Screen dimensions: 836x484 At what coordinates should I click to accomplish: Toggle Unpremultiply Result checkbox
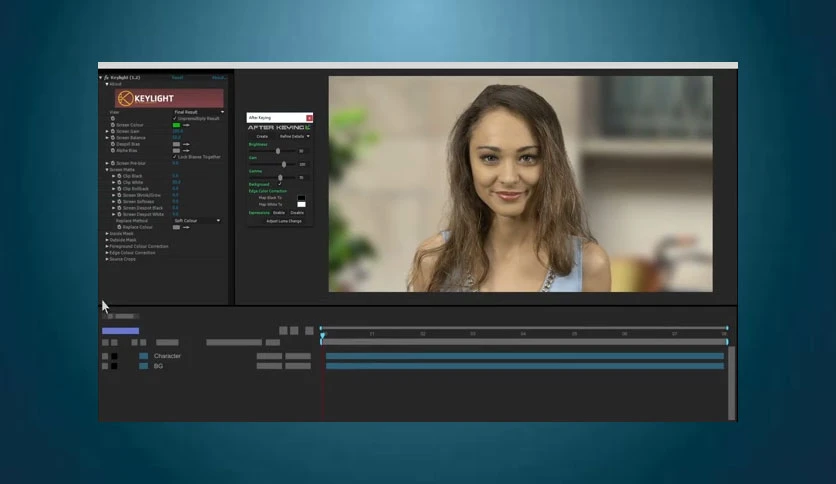coord(174,118)
